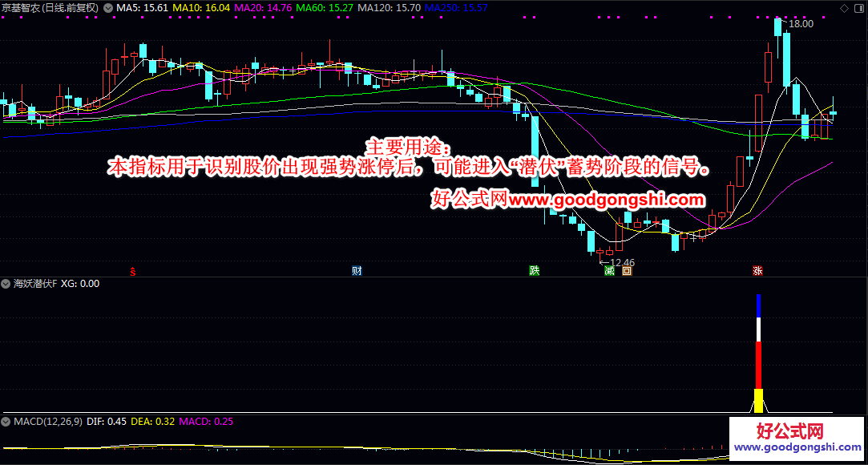Click the red segment of the signal bar
868x465 pixels.
759,366
